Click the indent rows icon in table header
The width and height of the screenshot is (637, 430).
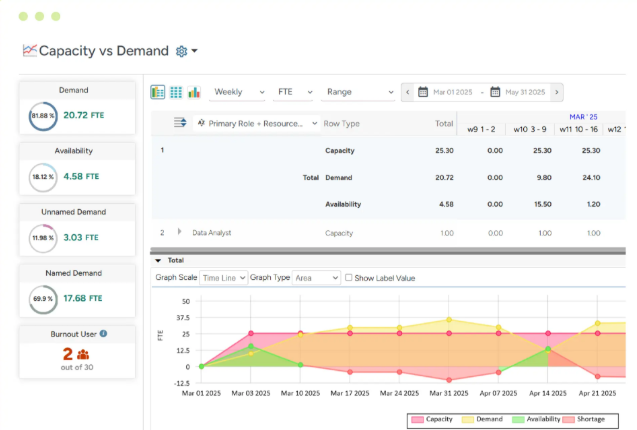pyautogui.click(x=180, y=123)
